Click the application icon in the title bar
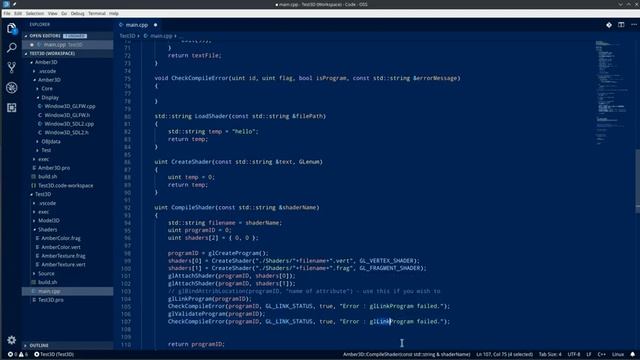 (x=6, y=4)
